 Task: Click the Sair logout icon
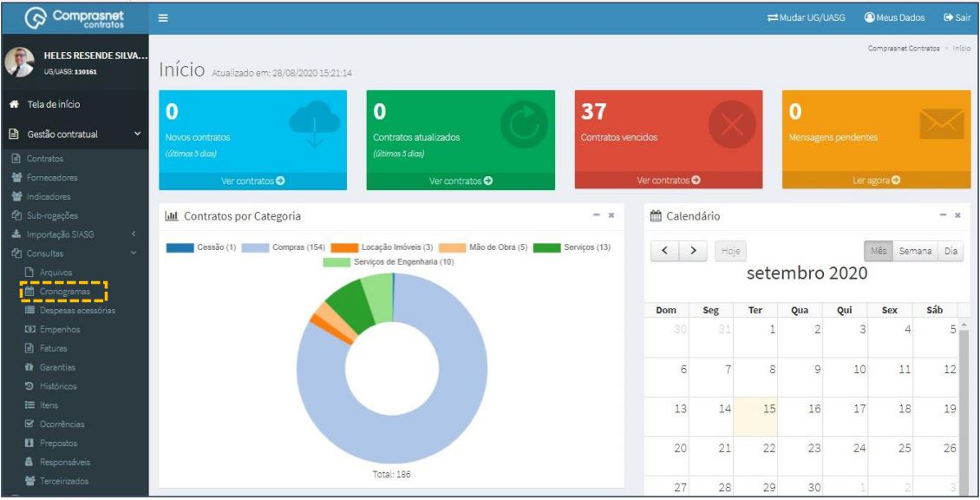click(x=948, y=17)
